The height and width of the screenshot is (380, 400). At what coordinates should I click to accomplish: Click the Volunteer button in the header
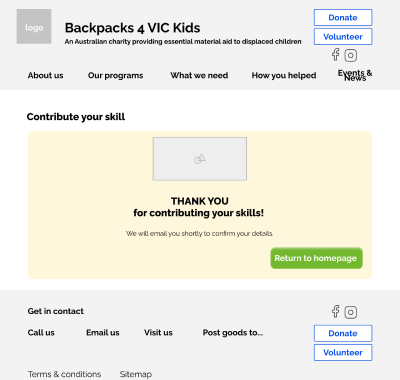pyautogui.click(x=343, y=37)
